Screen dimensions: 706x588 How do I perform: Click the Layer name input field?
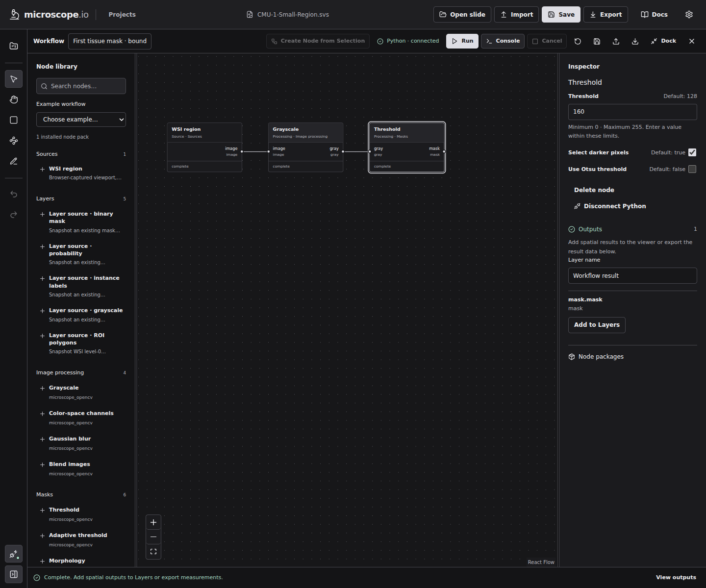coord(632,276)
